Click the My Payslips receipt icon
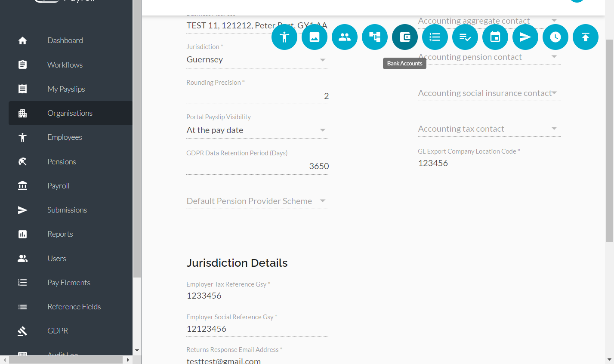This screenshot has height=364, width=614. click(23, 89)
